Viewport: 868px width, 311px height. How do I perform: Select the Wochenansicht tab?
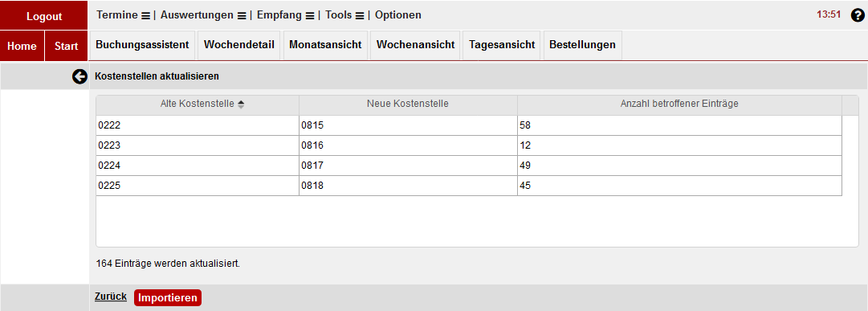415,45
